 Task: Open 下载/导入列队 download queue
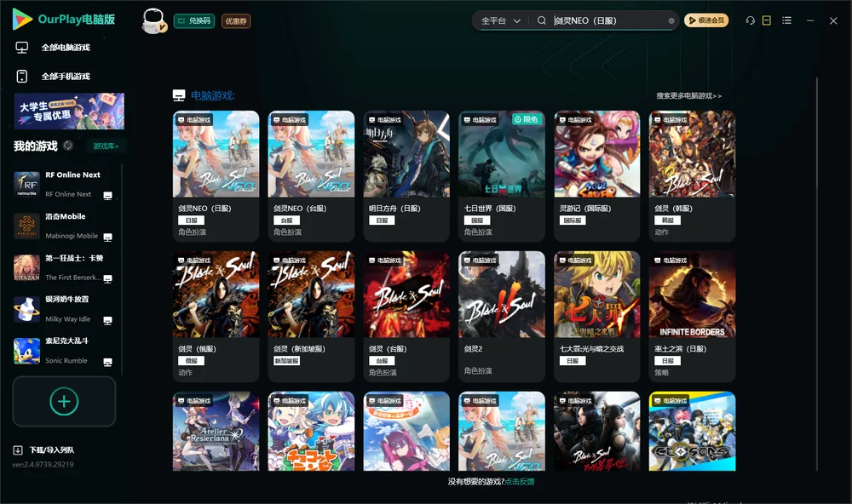coord(52,450)
